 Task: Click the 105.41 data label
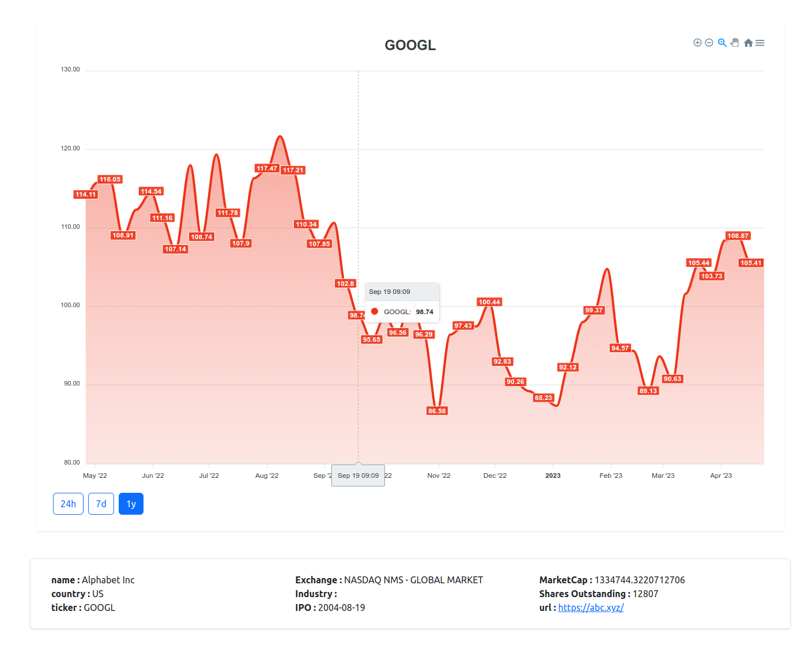(751, 263)
